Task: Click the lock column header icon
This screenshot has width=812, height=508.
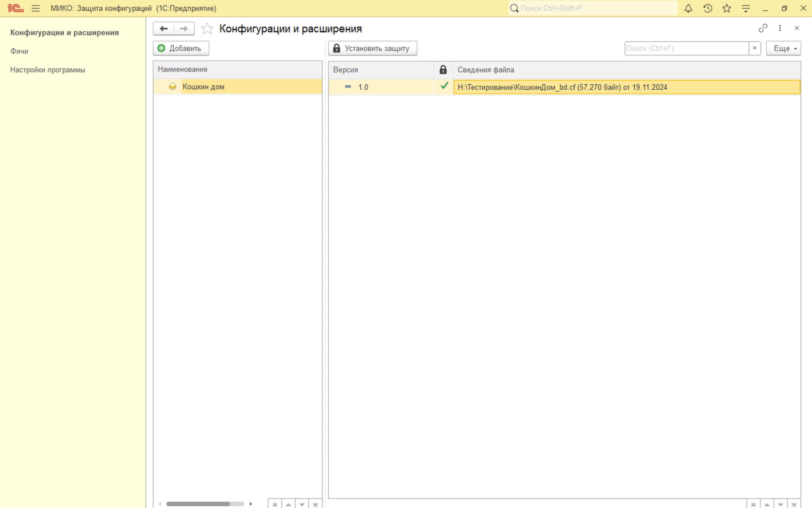Action: (x=443, y=69)
